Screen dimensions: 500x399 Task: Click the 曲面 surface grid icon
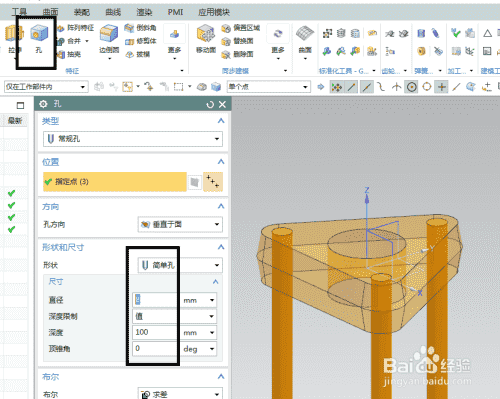click(305, 34)
